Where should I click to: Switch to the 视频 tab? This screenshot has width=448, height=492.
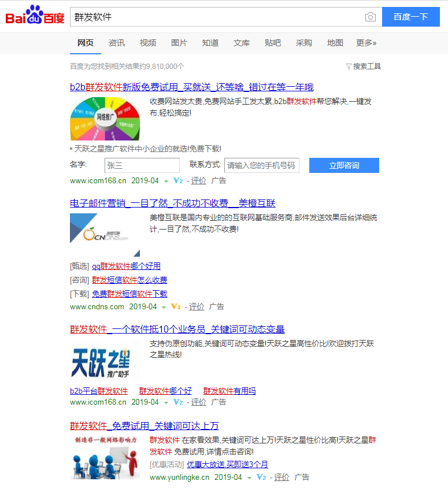click(148, 43)
